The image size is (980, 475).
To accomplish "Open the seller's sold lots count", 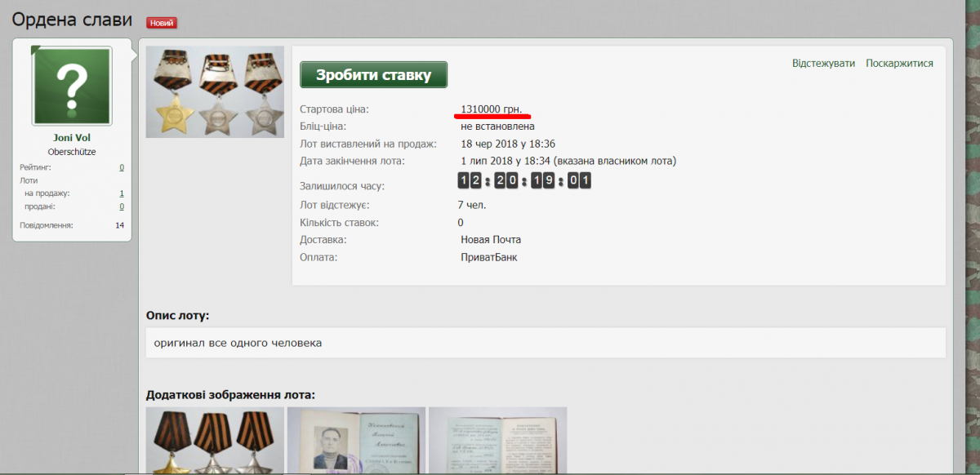I will (x=122, y=206).
